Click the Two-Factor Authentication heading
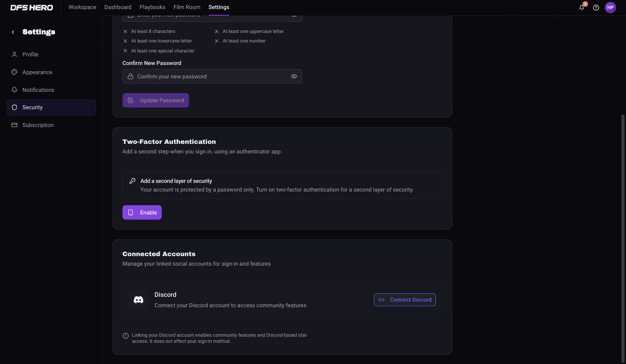Image resolution: width=626 pixels, height=364 pixels. [x=169, y=142]
